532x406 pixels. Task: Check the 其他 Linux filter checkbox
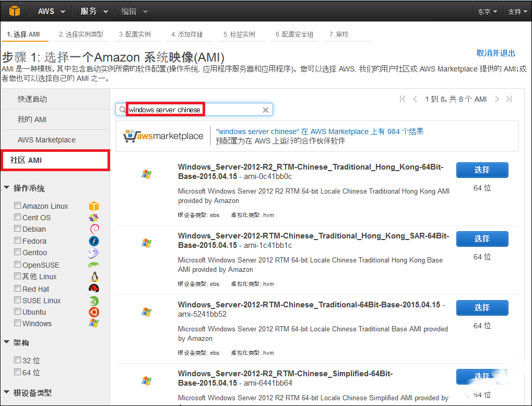(x=17, y=276)
